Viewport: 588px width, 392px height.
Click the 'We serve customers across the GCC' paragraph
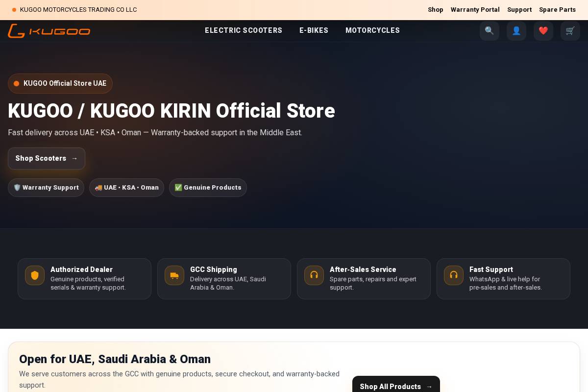pos(179,379)
